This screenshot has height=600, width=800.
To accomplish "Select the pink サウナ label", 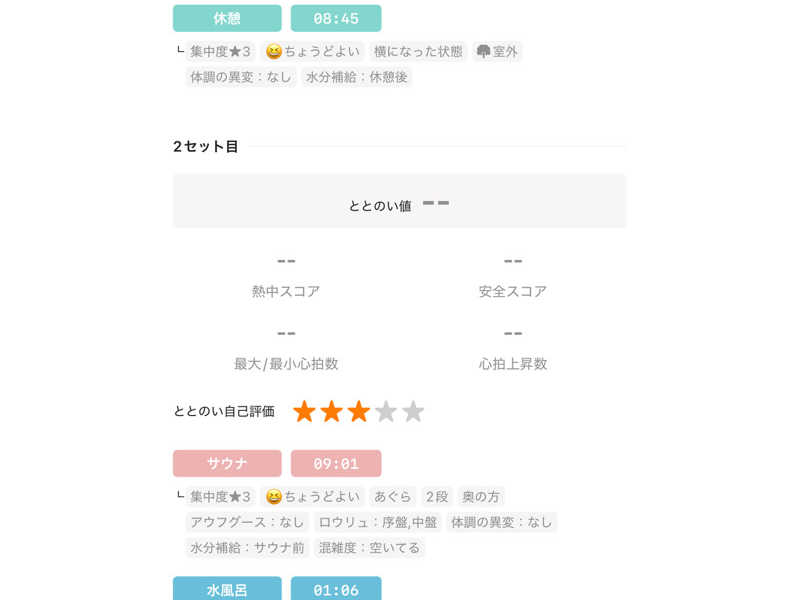I will click(x=227, y=464).
